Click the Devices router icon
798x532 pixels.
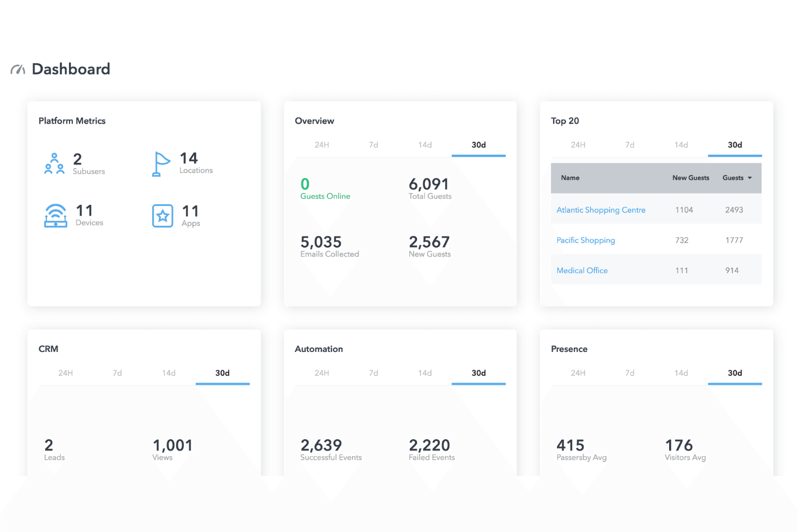(56, 216)
